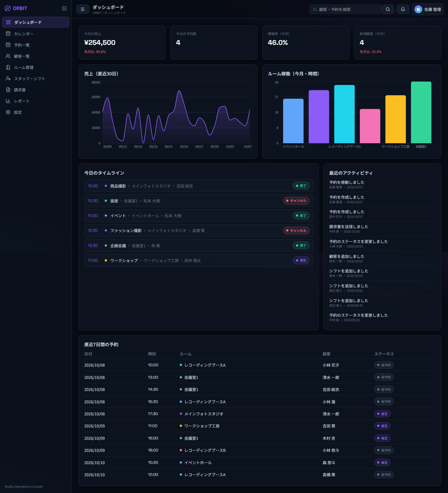This screenshot has height=493, width=448.
Task: Open 顧客一覧 menu item
Action: (36, 56)
